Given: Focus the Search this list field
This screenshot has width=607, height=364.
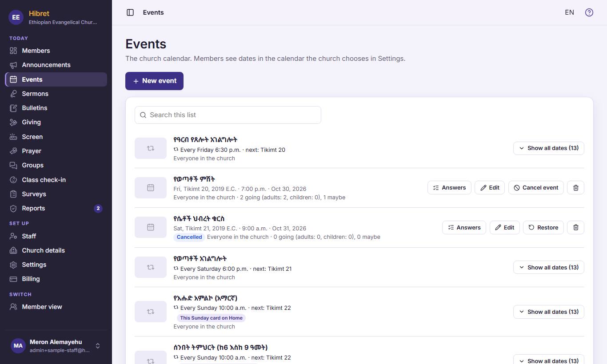Looking at the screenshot, I should 228,115.
